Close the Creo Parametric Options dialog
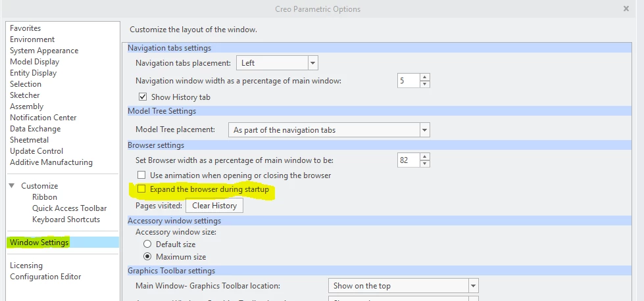644x301 pixels. tap(626, 9)
